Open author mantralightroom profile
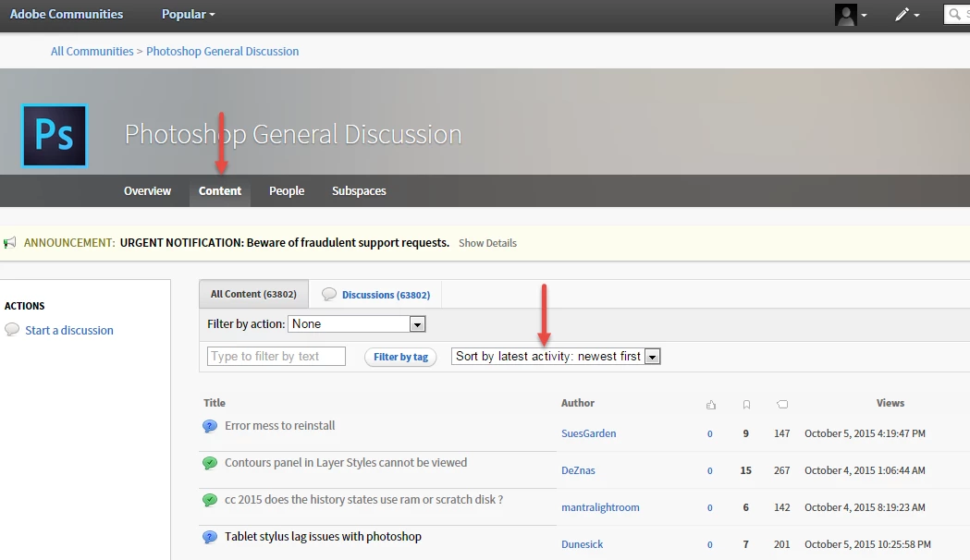The width and height of the screenshot is (970, 560). pyautogui.click(x=600, y=507)
